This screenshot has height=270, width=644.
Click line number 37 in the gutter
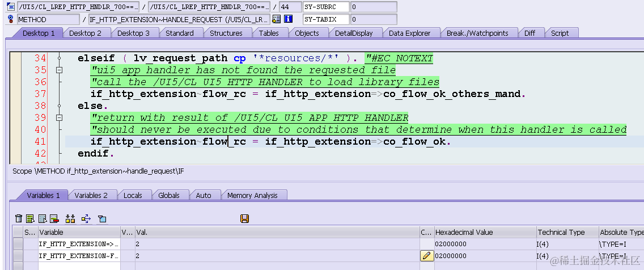(x=40, y=94)
